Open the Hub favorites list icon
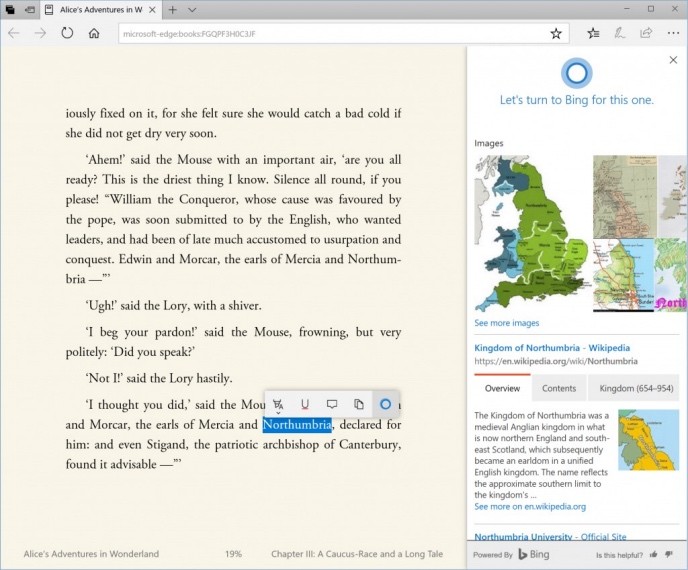Viewport: 688px width, 570px height. [594, 33]
